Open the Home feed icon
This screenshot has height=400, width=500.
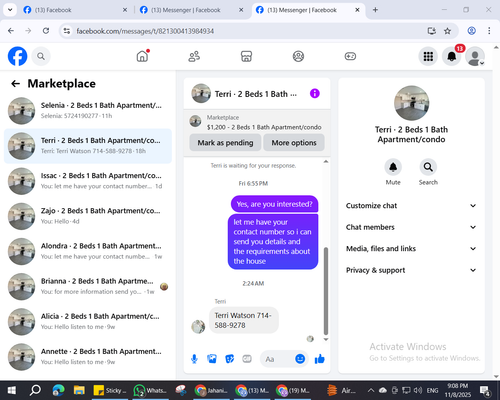(142, 56)
